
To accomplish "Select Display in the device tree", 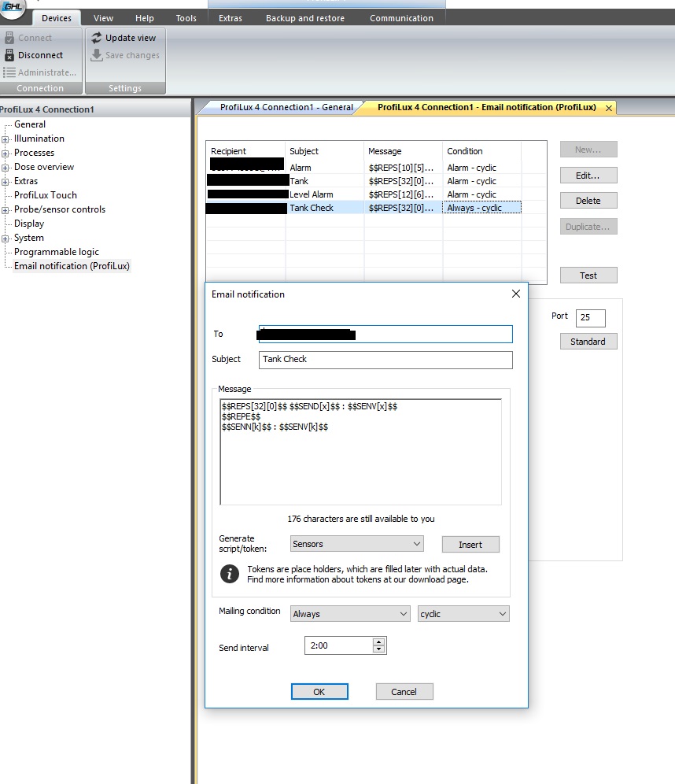I will pyautogui.click(x=29, y=224).
